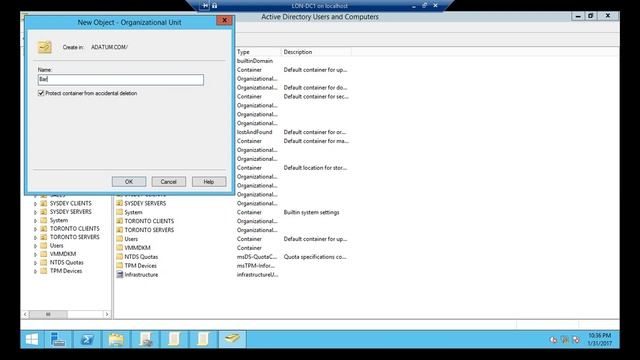640x360 pixels.
Task: Click tree pane scrollbar right arrow
Action: 107,314
